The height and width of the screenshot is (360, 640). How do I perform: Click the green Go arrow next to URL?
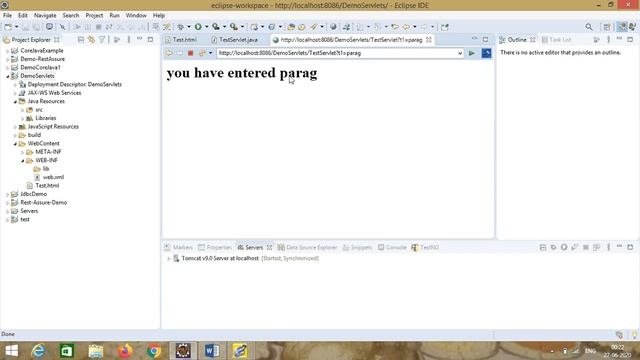tap(471, 53)
